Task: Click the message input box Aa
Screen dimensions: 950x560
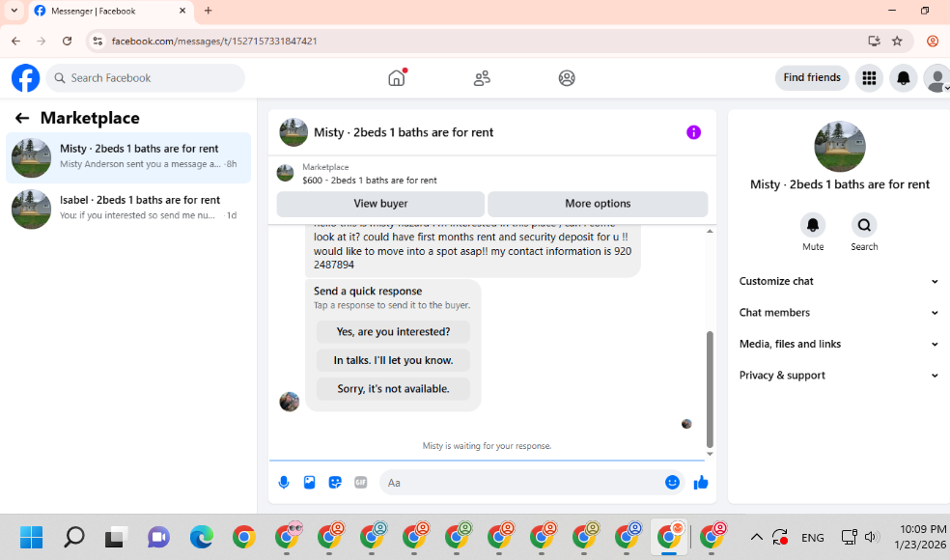Action: pos(521,483)
